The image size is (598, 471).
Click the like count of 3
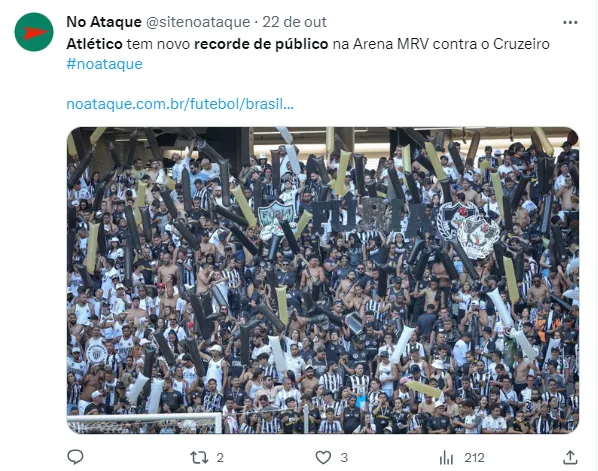[x=344, y=457]
